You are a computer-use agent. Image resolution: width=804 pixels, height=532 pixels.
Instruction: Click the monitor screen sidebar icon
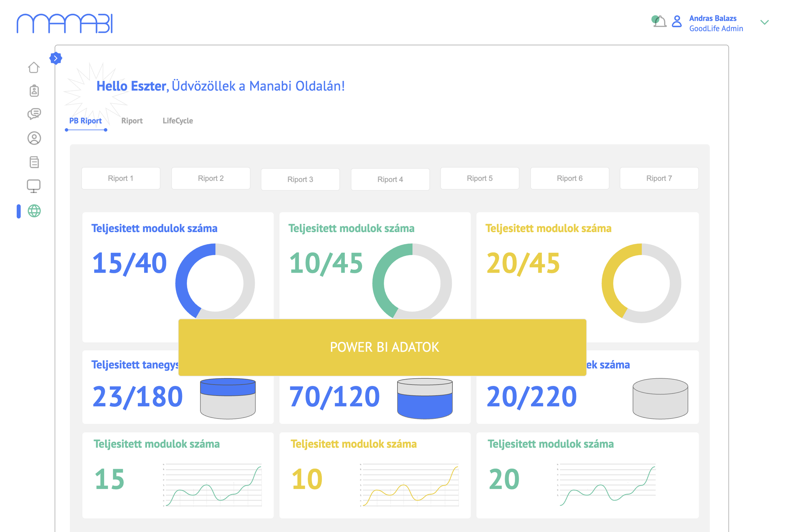coord(33,186)
